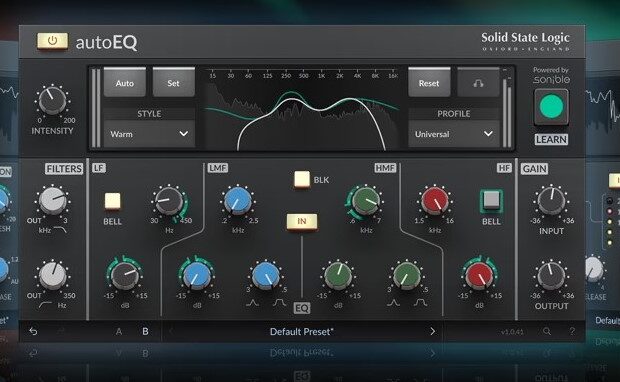Click the blue LMF Q knob
620x382 pixels.
coord(266,275)
